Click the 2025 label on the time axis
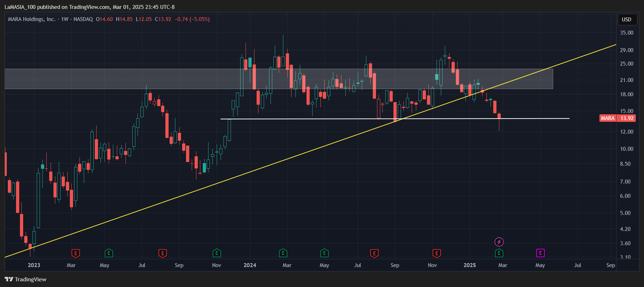The width and height of the screenshot is (644, 287). pos(470,265)
